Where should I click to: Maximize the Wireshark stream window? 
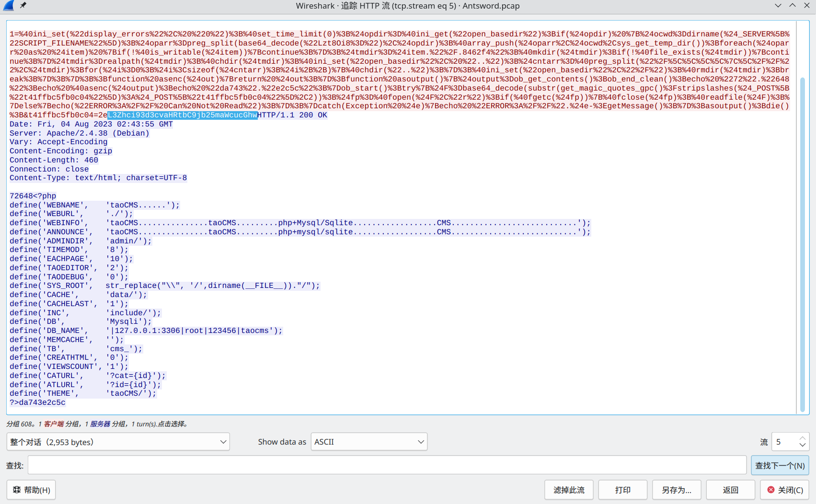tap(793, 5)
